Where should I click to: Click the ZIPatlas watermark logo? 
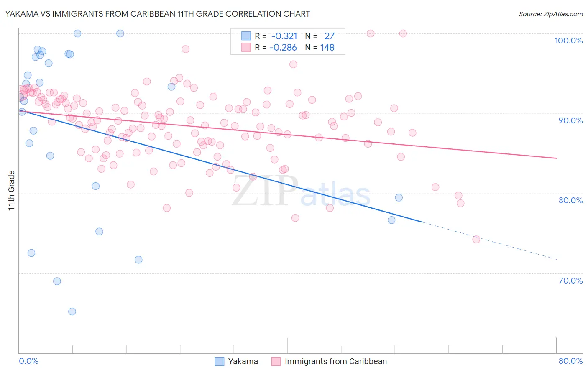tap(301, 192)
